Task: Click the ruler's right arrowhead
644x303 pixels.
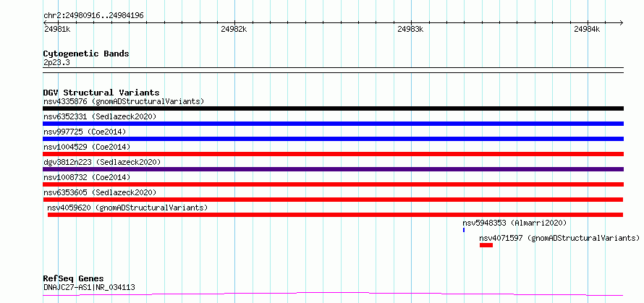Action: click(621, 22)
